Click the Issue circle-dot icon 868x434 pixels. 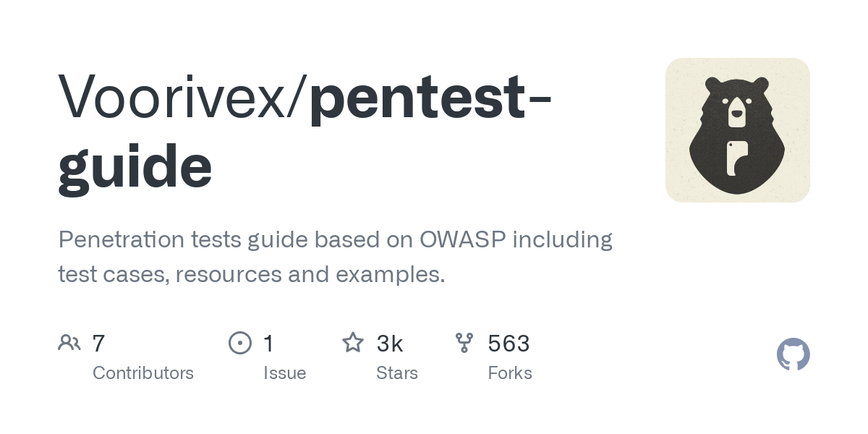(240, 342)
